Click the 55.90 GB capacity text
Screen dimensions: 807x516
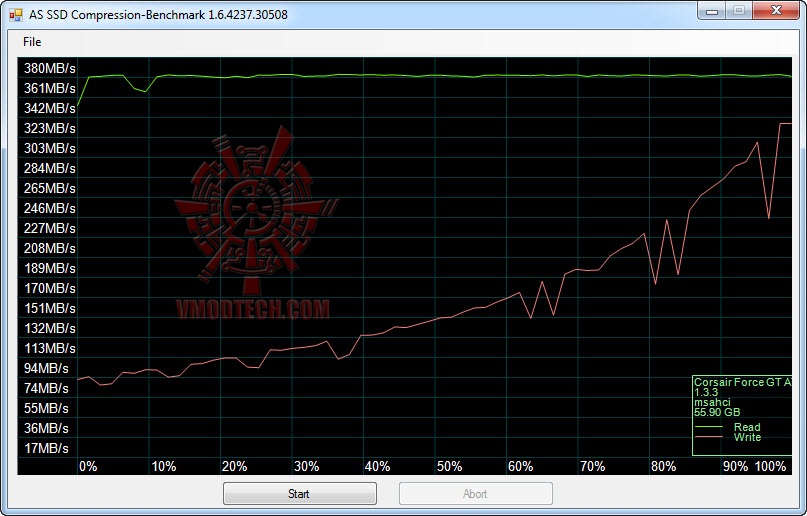point(717,412)
